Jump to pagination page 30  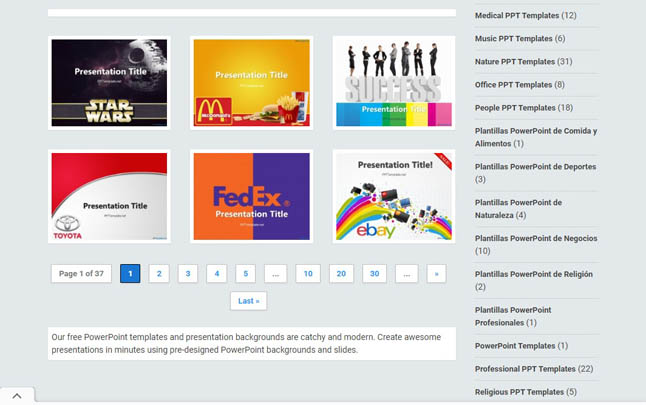click(374, 274)
